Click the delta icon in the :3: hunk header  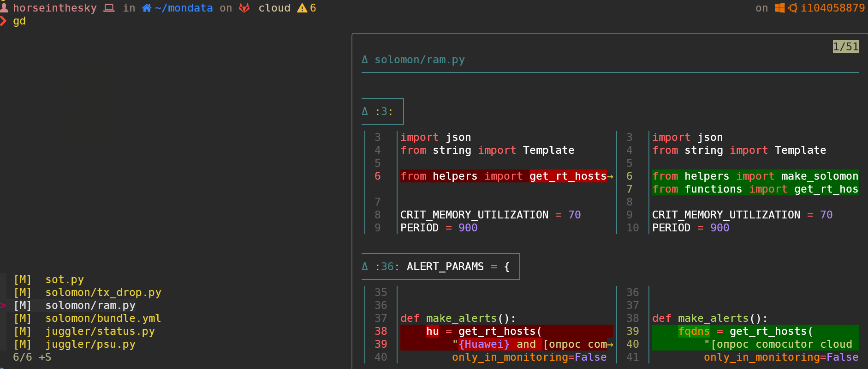[365, 111]
